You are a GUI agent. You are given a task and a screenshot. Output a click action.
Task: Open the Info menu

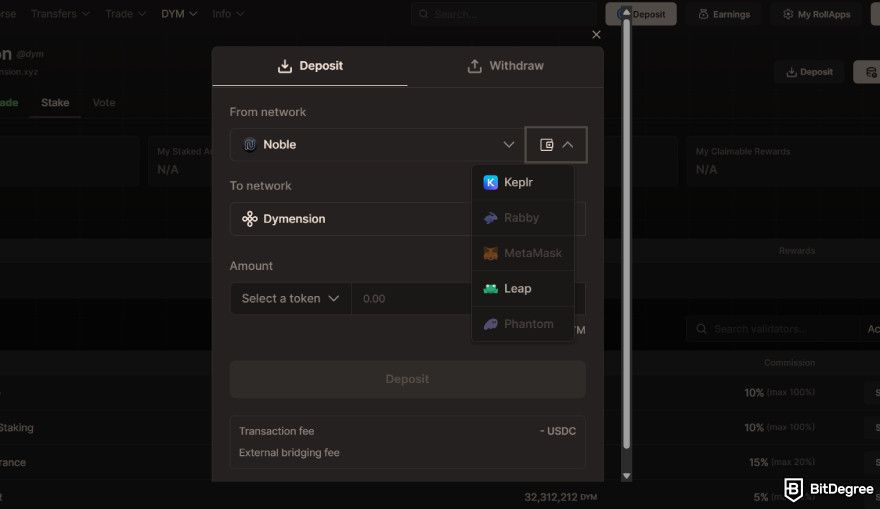[227, 13]
